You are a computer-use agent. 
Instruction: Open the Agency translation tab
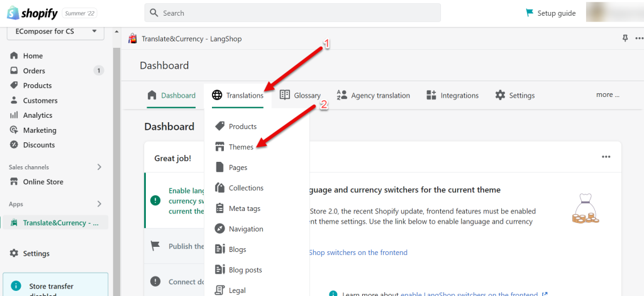tap(374, 95)
